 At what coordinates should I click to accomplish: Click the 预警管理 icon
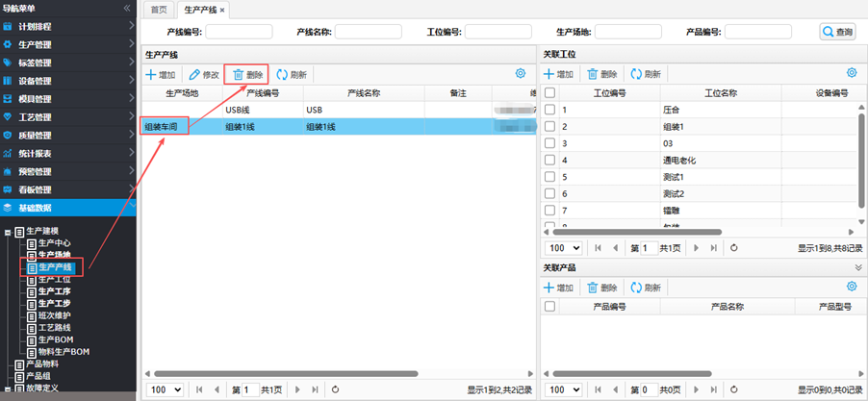pyautogui.click(x=8, y=171)
